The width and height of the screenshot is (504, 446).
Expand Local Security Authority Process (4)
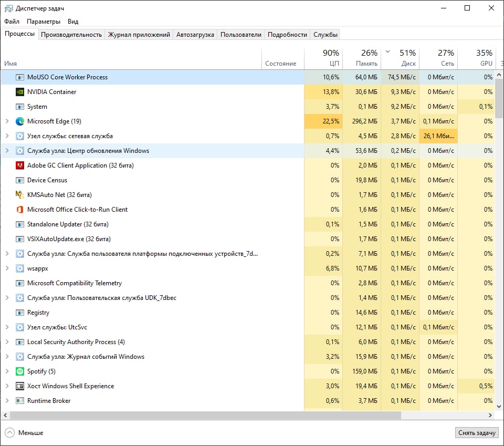coord(7,342)
